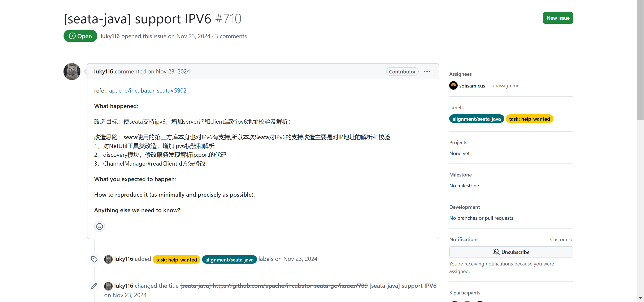The image size is (644, 302).
Task: Click the Contributor badge
Action: click(402, 71)
